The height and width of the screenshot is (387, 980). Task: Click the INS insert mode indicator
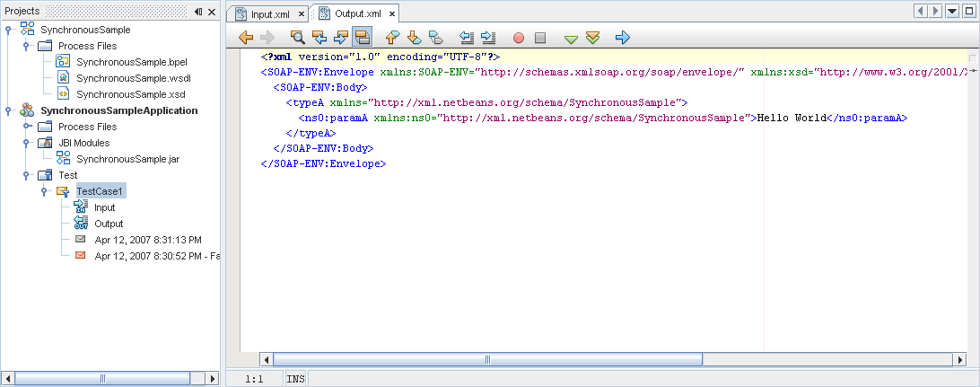(x=296, y=378)
